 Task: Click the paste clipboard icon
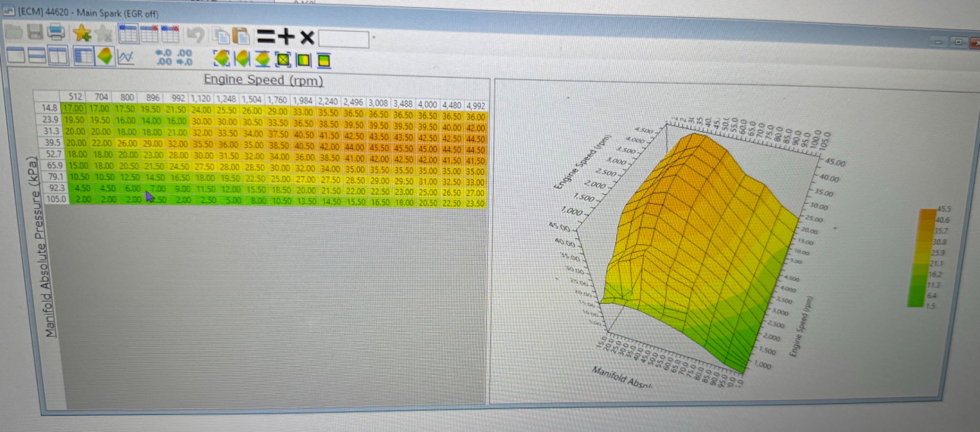tap(241, 36)
